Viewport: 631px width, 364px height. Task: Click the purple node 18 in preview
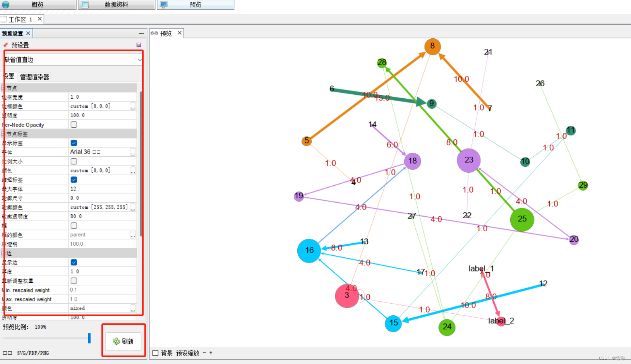pyautogui.click(x=413, y=161)
